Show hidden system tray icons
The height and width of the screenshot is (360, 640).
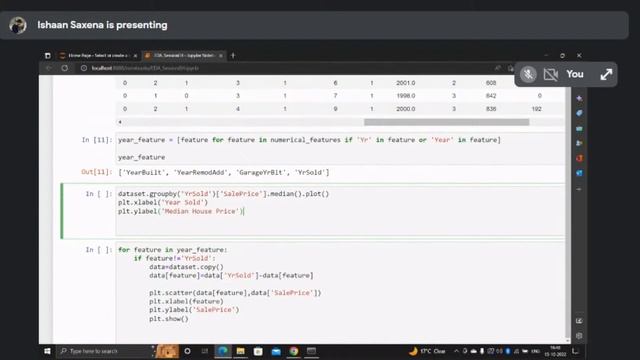[456, 351]
